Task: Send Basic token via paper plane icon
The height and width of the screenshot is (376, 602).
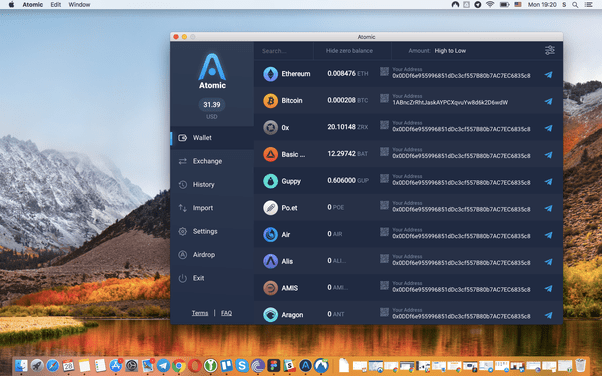Action: point(549,155)
